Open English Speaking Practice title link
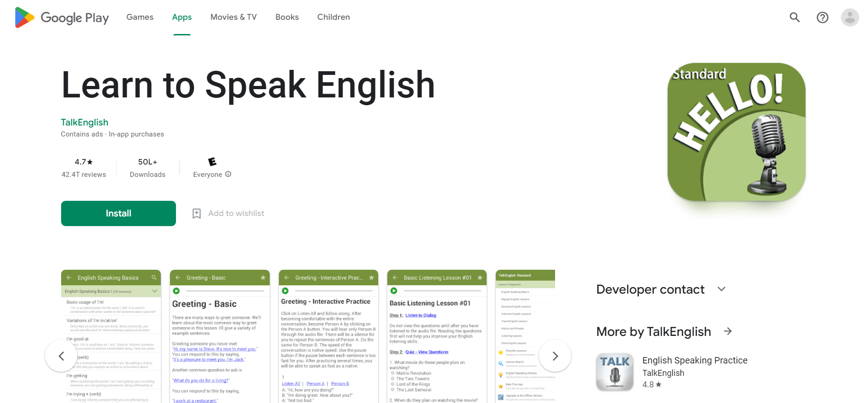 695,360
